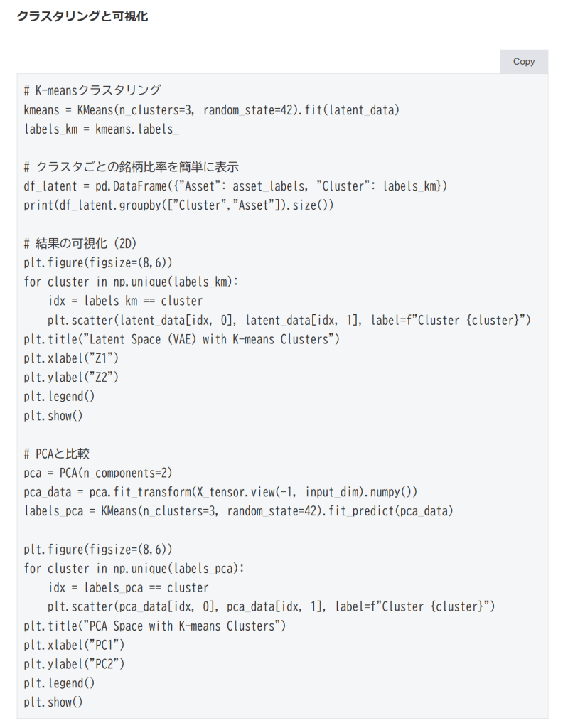This screenshot has height=728, width=563.
Task: Click the kmeans = KMeans(...) fit line
Action: pos(212,110)
